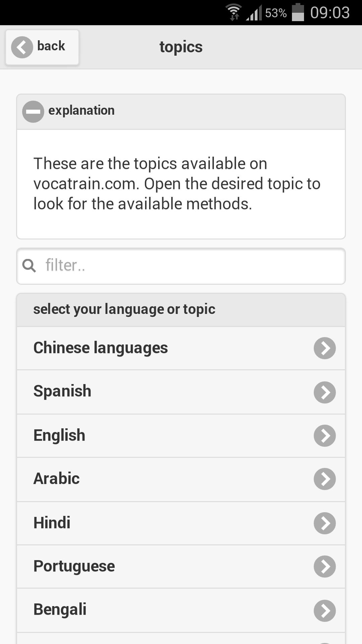Open the Spanish topic
This screenshot has height=644, width=362.
(x=134, y=392)
